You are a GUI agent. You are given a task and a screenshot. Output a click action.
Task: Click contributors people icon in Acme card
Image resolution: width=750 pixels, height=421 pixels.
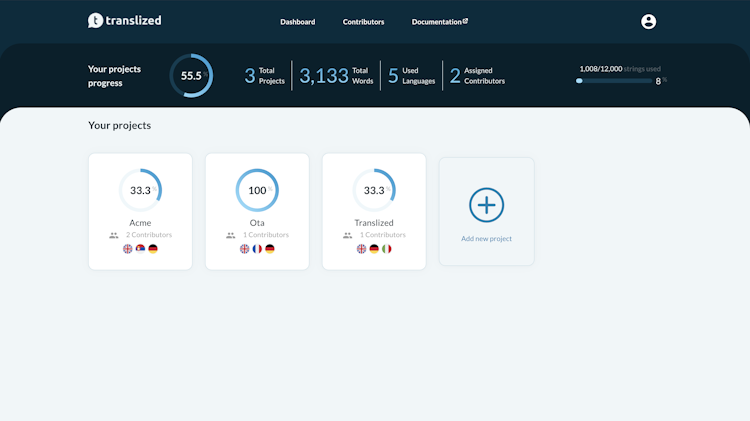coord(114,235)
